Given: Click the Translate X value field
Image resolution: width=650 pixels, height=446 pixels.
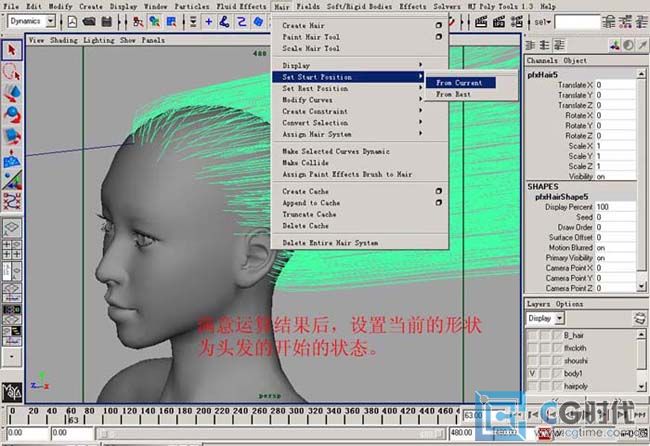Looking at the screenshot, I should pos(614,85).
